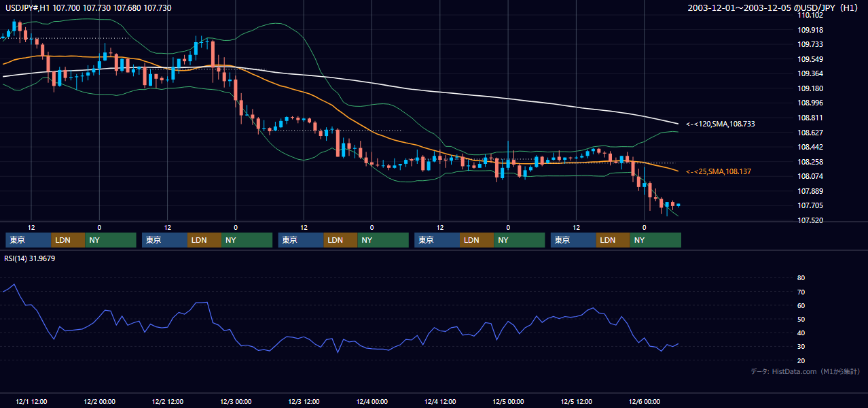Click the USDJPY#,H1 chart title text
Viewport: 868px width, 408px height.
coord(89,8)
